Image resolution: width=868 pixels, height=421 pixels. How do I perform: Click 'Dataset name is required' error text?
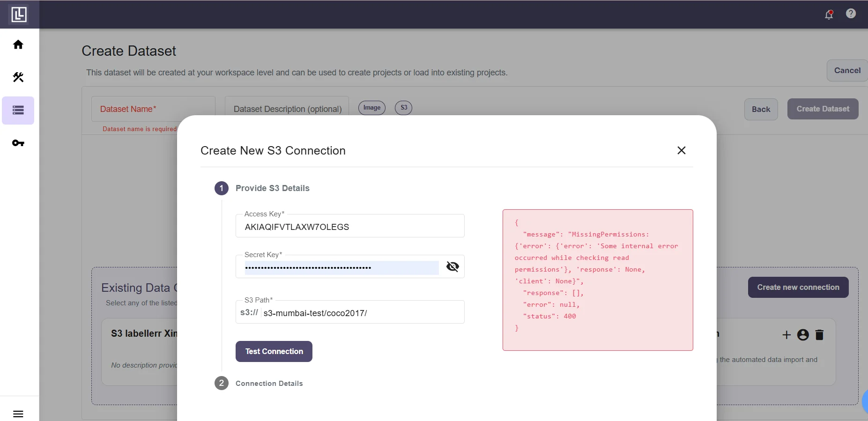(140, 129)
